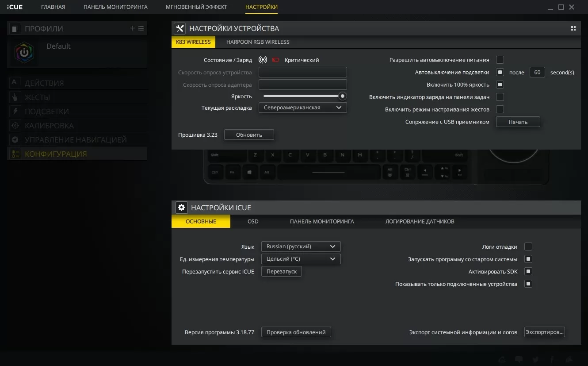The image size is (588, 366).
Task: Open the Язык language dropdown
Action: click(301, 247)
